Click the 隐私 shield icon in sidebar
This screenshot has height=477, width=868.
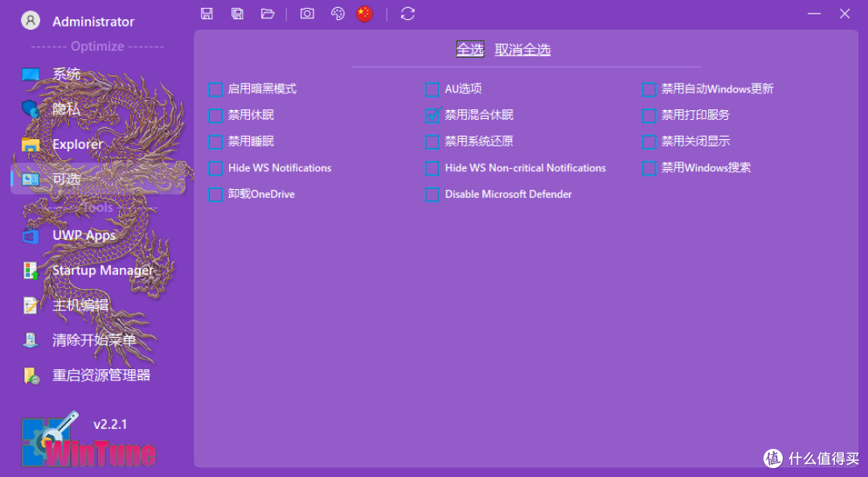point(31,109)
